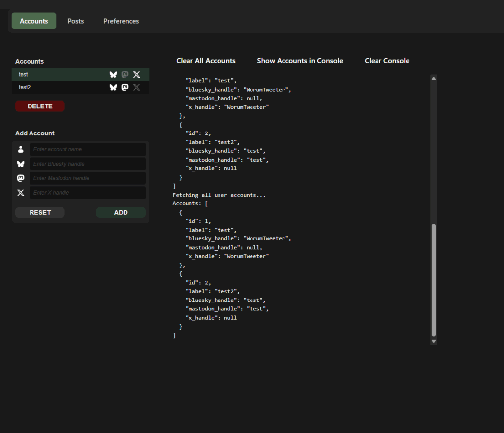The height and width of the screenshot is (433, 504).
Task: Click Show Accounts in Console
Action: point(300,61)
